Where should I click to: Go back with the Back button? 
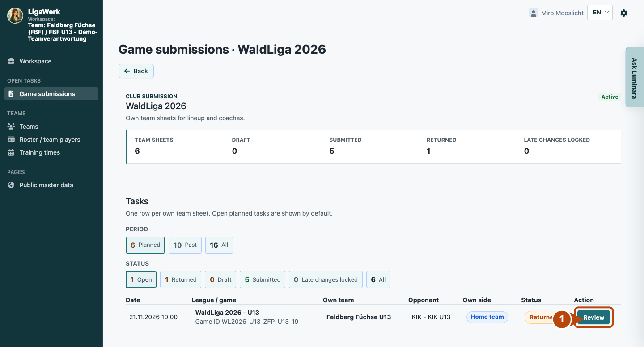[x=136, y=71]
